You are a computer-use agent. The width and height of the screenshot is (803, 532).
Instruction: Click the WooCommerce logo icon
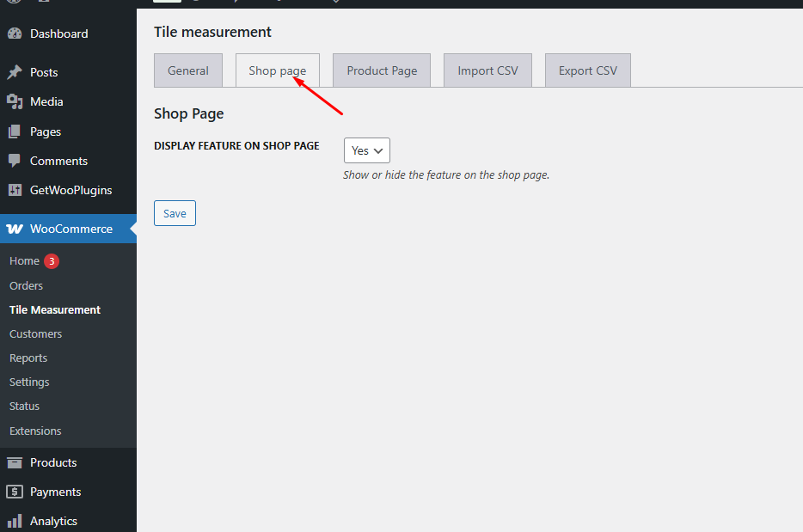point(15,229)
